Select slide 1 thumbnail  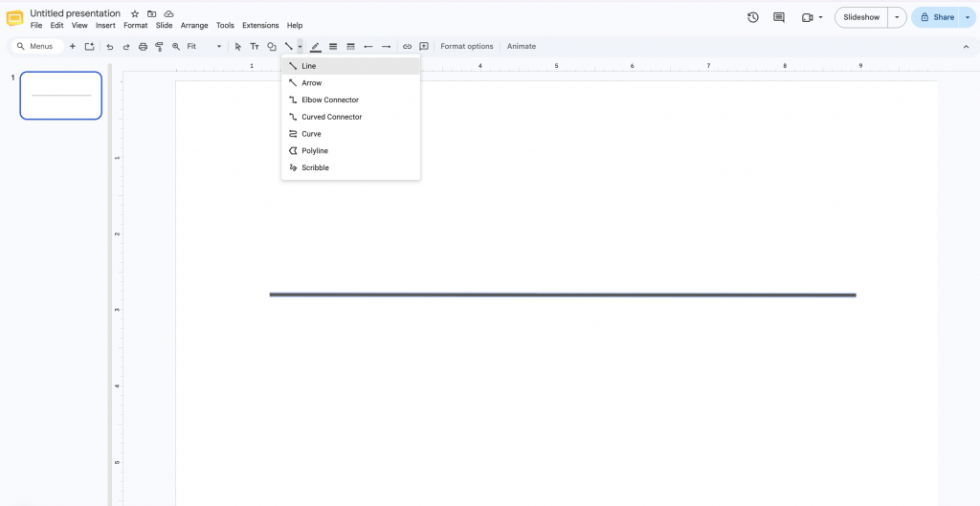[60, 95]
